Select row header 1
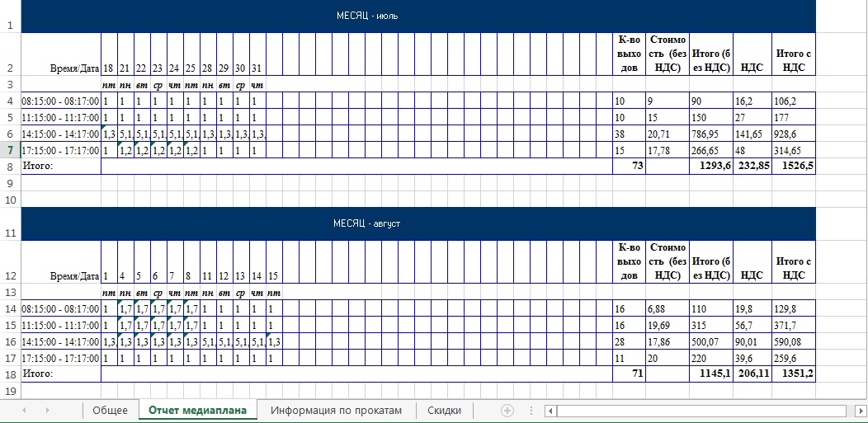The width and height of the screenshot is (868, 423). [10, 16]
